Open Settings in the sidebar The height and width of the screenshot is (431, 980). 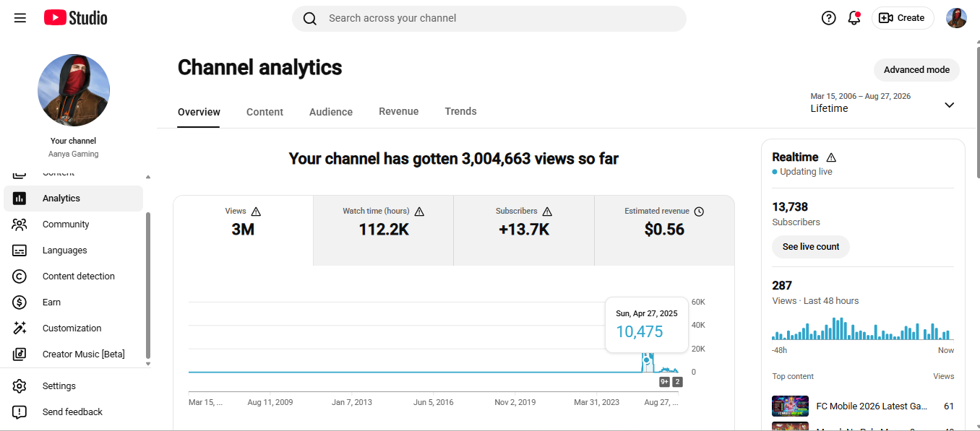coord(73,386)
